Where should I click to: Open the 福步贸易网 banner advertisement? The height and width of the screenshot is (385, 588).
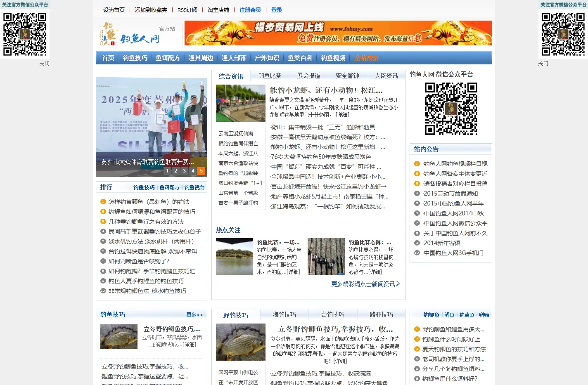(338, 33)
